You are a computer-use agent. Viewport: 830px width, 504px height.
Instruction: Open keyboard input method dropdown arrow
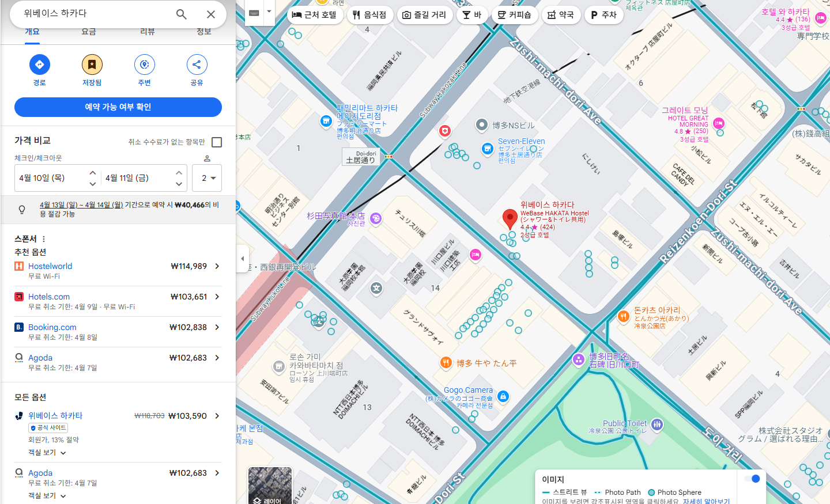coord(269,13)
